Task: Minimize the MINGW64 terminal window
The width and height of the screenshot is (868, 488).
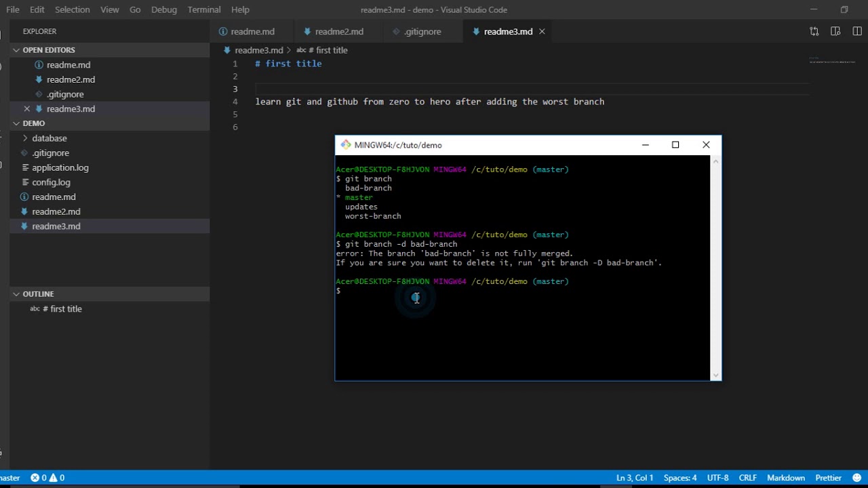Action: click(646, 145)
